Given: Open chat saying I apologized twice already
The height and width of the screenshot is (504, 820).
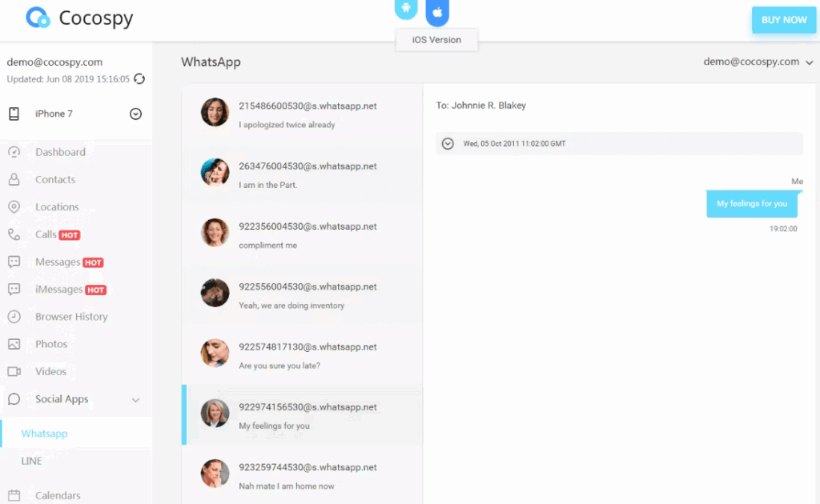Looking at the screenshot, I should click(302, 114).
